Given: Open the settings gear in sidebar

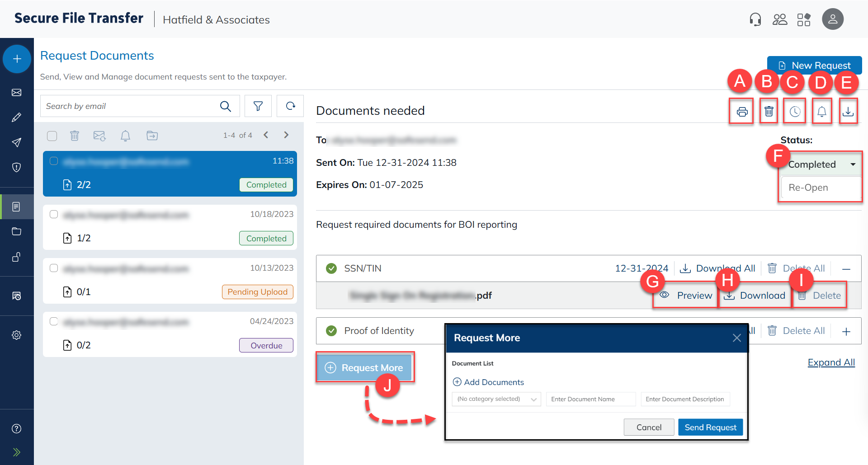Looking at the screenshot, I should [x=17, y=335].
